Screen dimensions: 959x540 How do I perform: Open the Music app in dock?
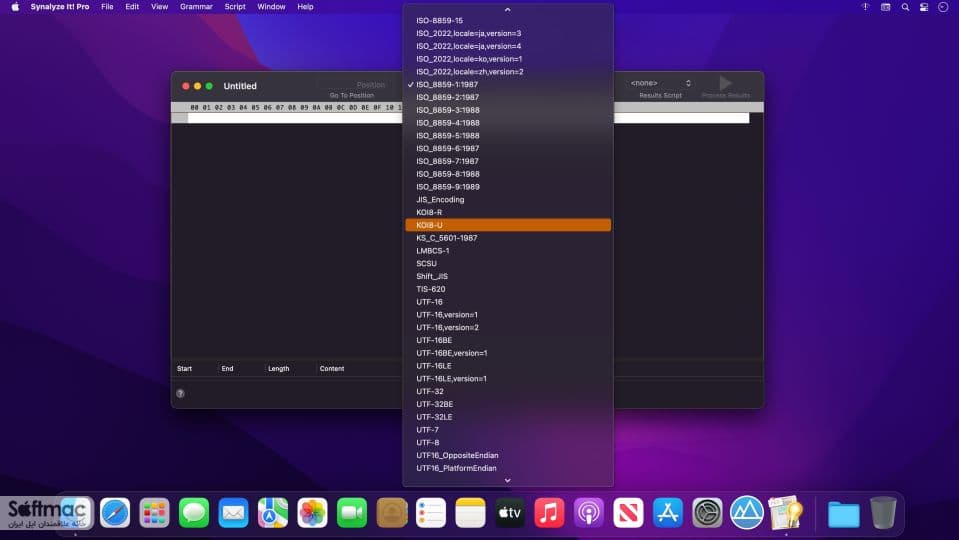(x=549, y=512)
